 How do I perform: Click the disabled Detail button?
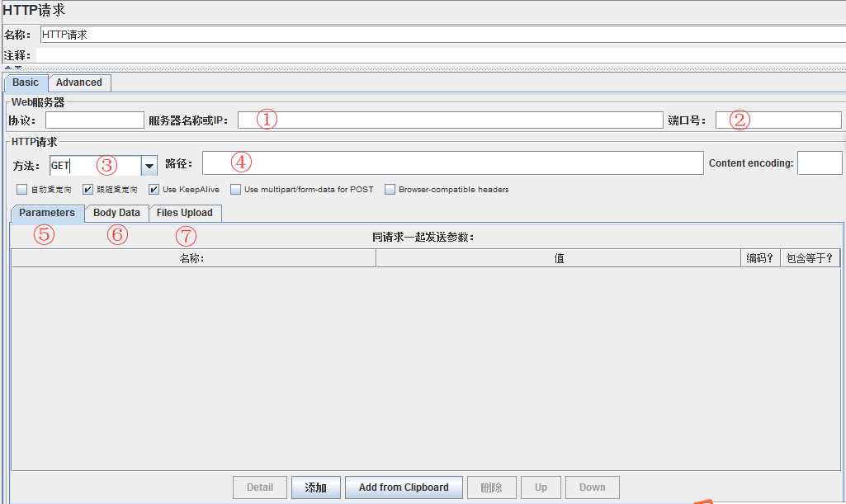pos(260,488)
